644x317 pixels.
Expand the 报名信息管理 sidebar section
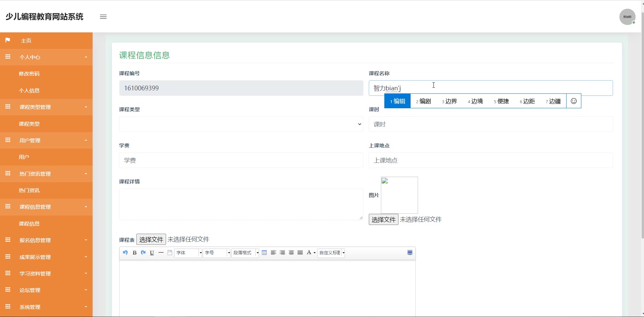[x=46, y=240]
